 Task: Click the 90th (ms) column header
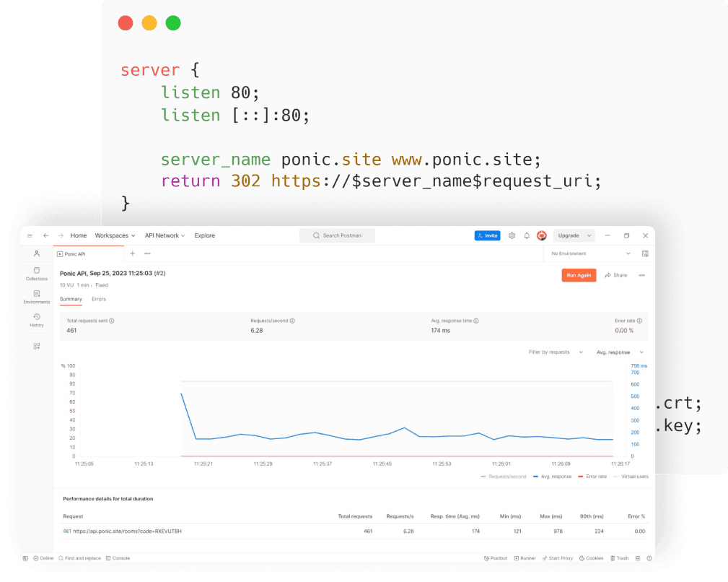tap(592, 516)
